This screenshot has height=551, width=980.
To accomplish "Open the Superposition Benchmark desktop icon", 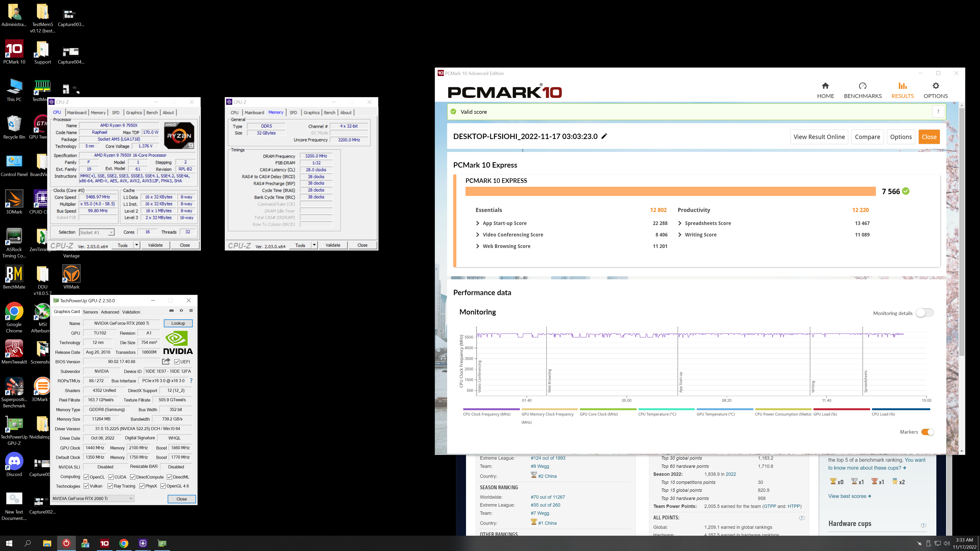I will pos(14,393).
